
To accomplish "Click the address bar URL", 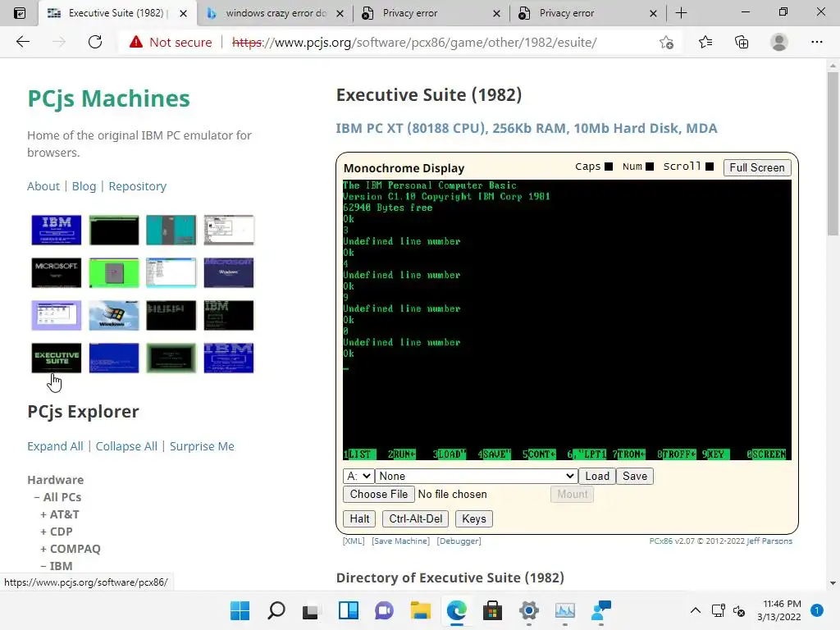I will click(x=414, y=43).
